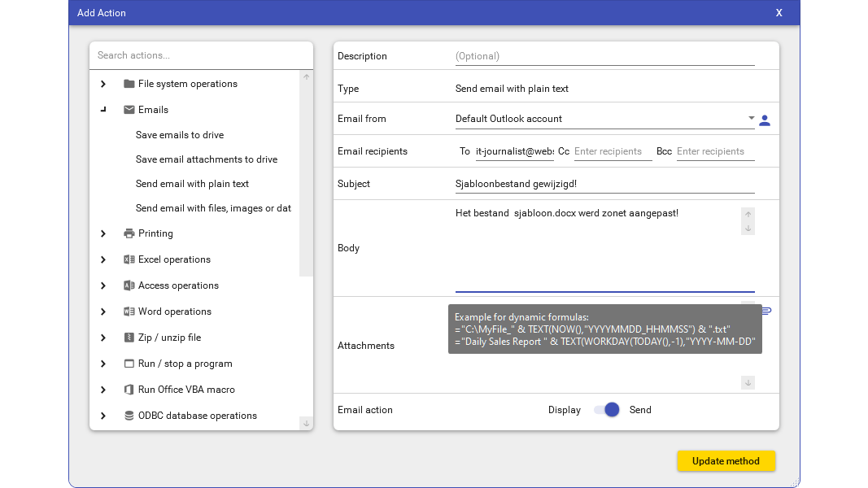
Task: Click the person icon beside Email from
Action: 765,120
